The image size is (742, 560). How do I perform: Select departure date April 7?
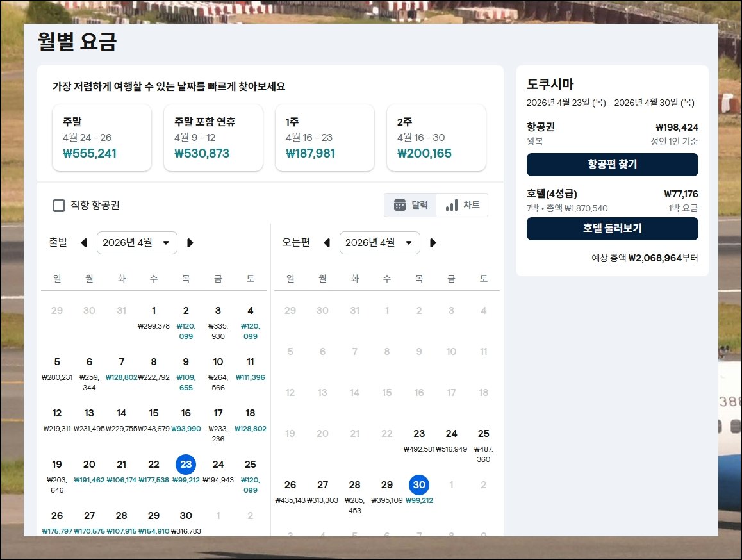pyautogui.click(x=122, y=369)
